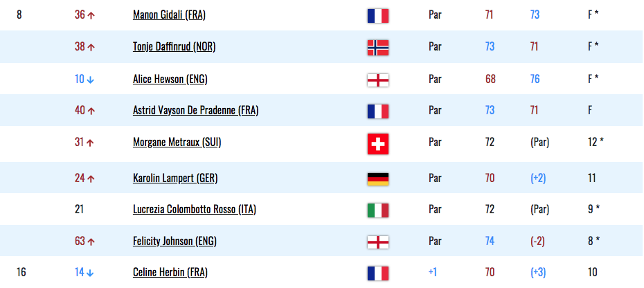The height and width of the screenshot is (288, 644).
Task: Click Alice Hewson's England flag
Action: [378, 80]
